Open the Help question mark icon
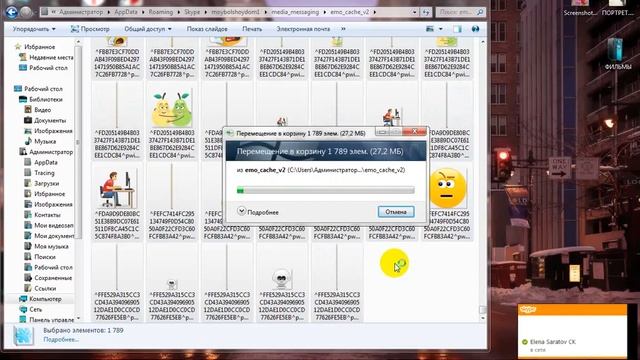This screenshot has height=360, width=640. tap(475, 29)
